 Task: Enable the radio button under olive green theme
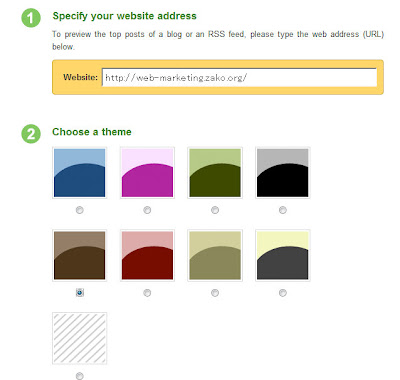215,210
